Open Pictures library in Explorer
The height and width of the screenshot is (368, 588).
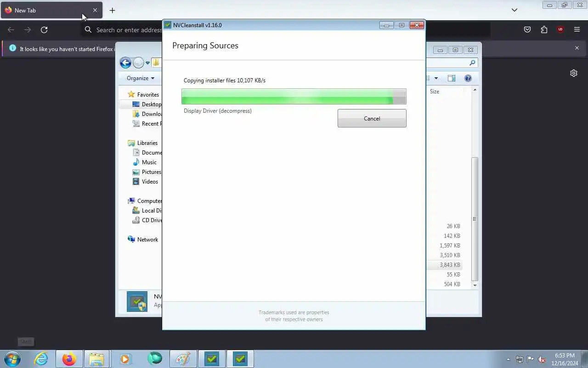click(147, 172)
